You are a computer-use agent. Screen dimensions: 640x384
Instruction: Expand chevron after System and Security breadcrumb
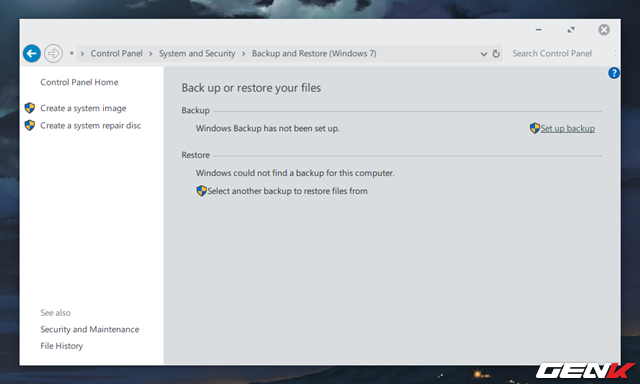244,53
